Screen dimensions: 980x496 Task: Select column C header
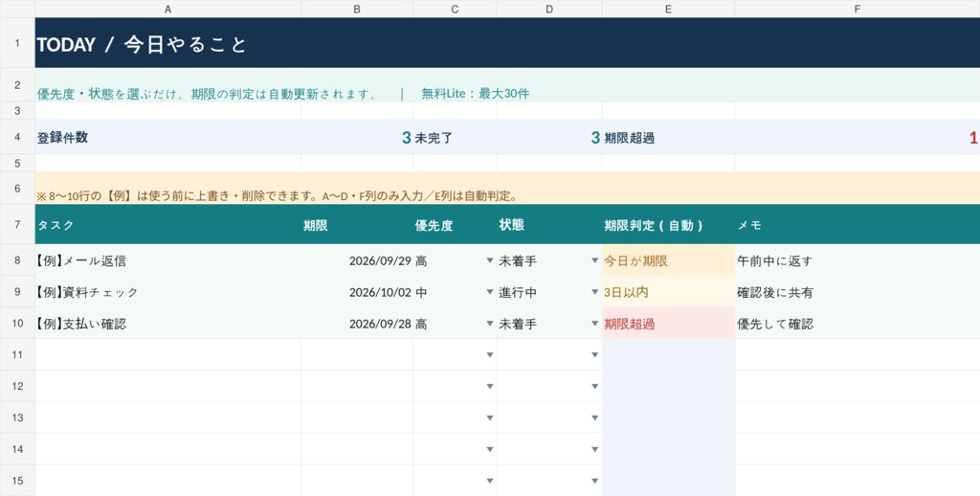455,9
